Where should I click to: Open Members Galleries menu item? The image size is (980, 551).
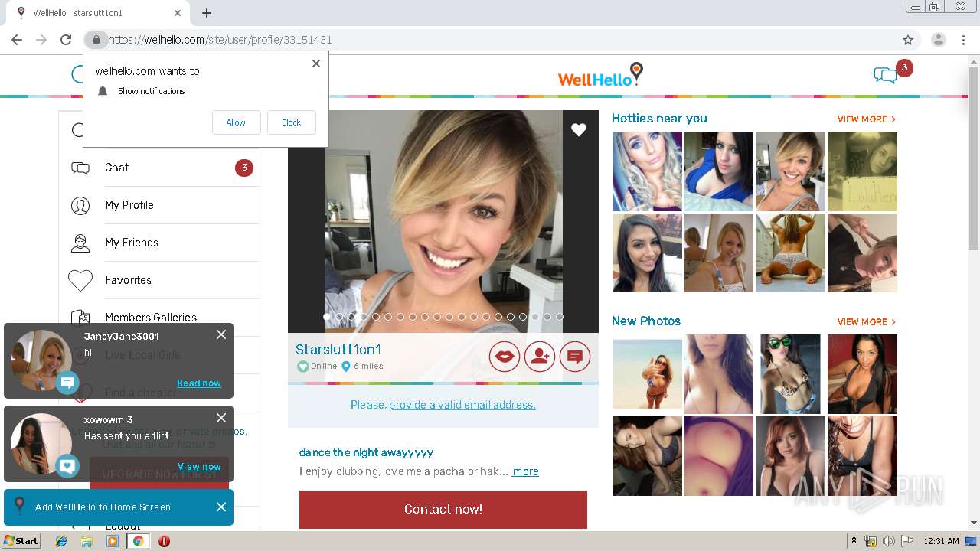tap(151, 318)
